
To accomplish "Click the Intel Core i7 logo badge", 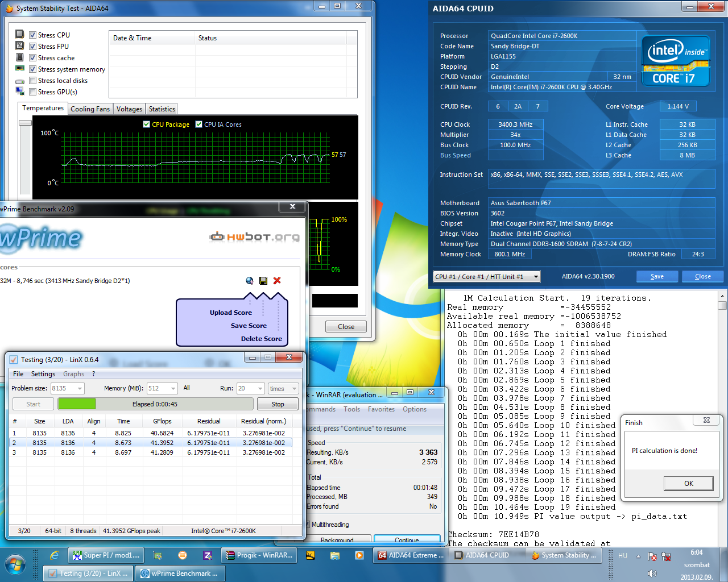I will [676, 61].
